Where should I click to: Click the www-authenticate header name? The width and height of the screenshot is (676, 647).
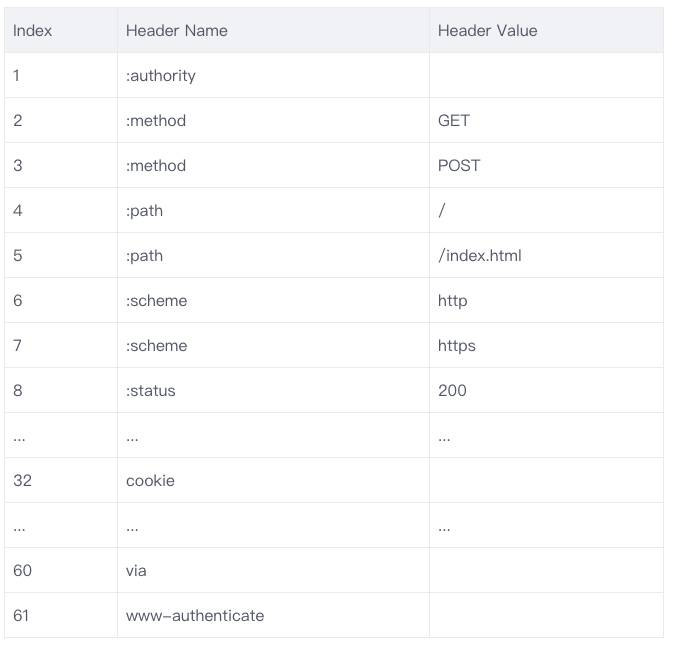pos(195,616)
